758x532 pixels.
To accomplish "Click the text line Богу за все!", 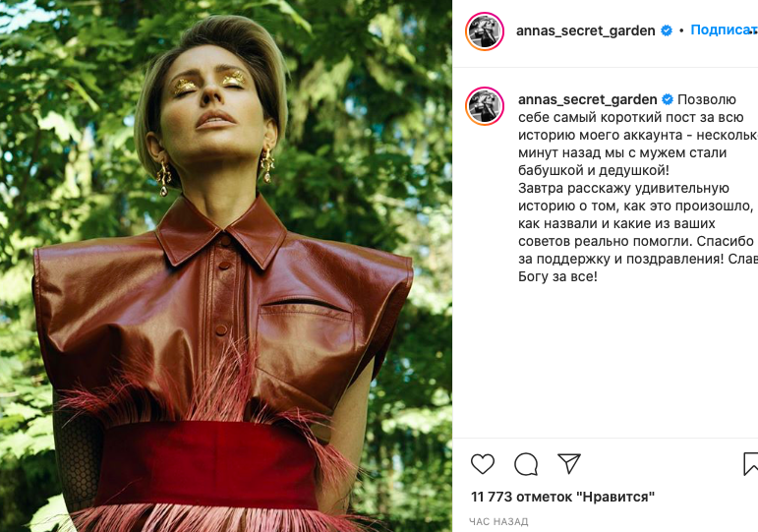I will [x=557, y=276].
